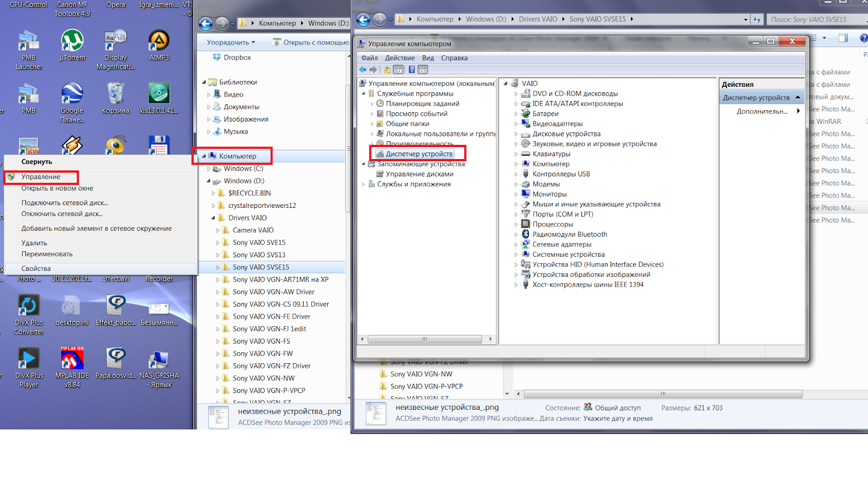Open the Файл menu
The image size is (868, 482).
point(369,58)
